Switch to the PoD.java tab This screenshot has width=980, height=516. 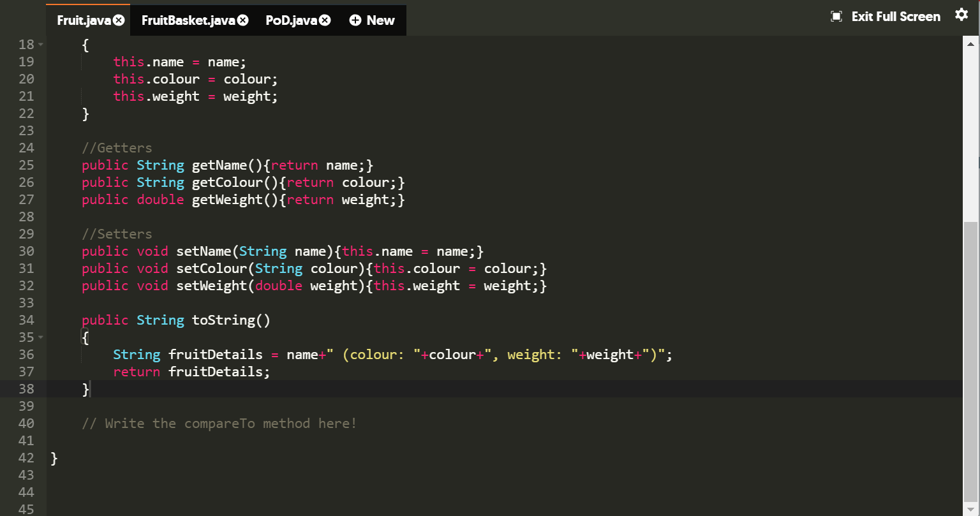pyautogui.click(x=291, y=20)
